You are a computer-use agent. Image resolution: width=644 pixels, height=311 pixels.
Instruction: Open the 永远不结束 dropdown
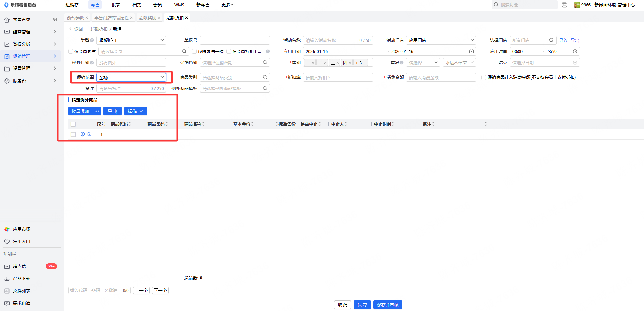click(459, 62)
